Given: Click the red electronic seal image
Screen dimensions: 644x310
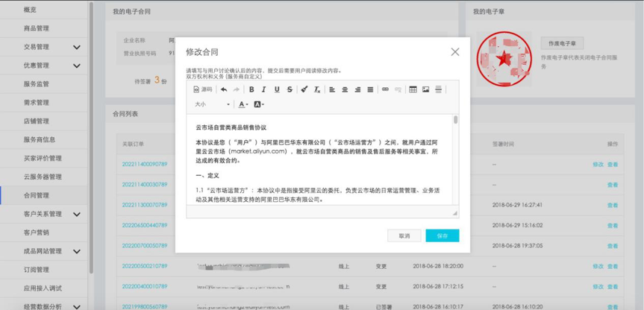Looking at the screenshot, I should tap(504, 59).
